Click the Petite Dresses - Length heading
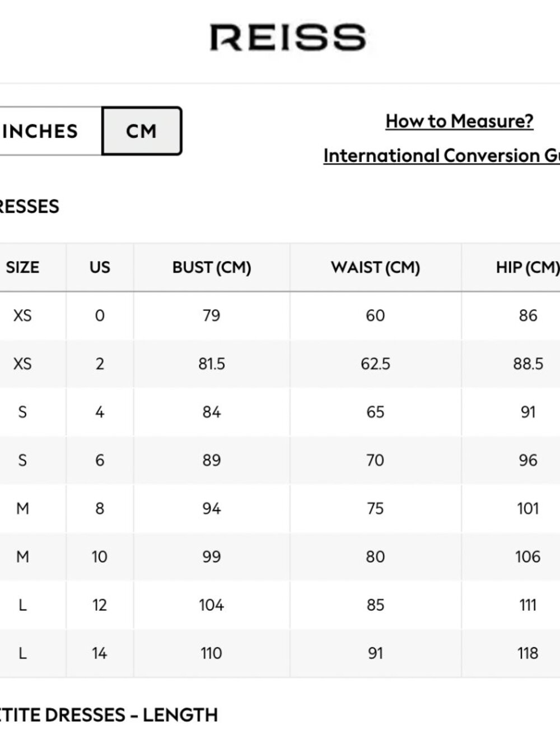This screenshot has width=560, height=747. click(x=109, y=714)
